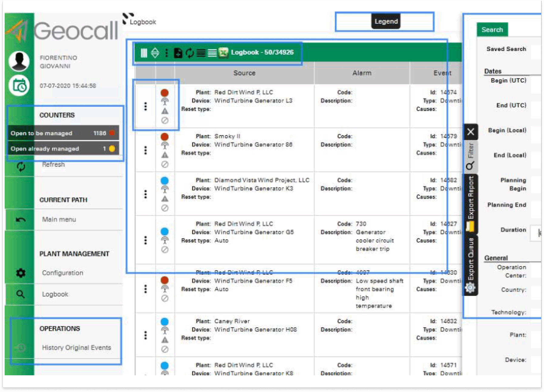Open row menu for Wind Turbine Generator 88

point(145,150)
